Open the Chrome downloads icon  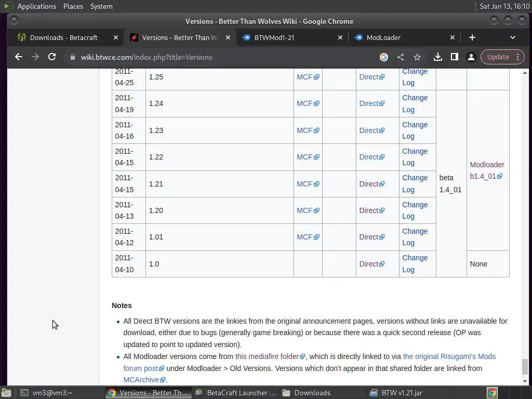coord(437,57)
